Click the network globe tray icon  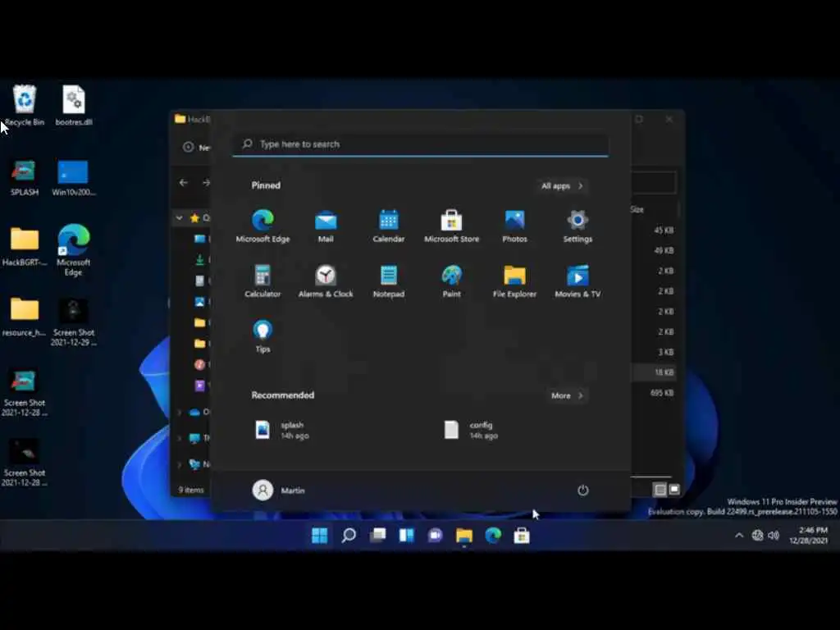pyautogui.click(x=757, y=535)
